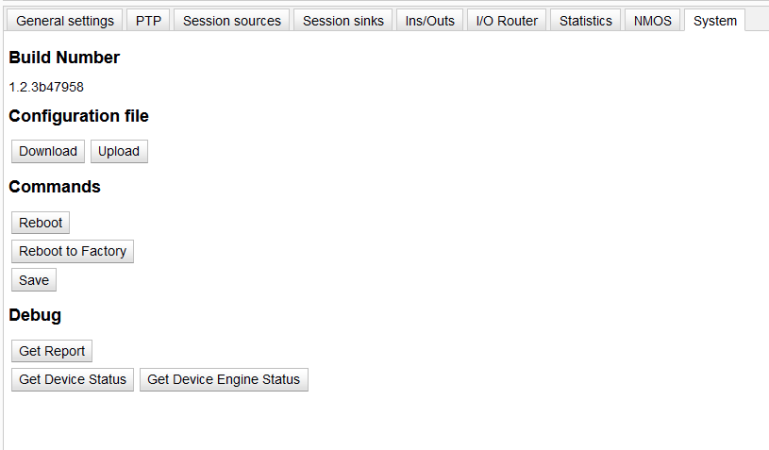This screenshot has height=450, width=769.
Task: Download the configuration file
Action: click(48, 151)
